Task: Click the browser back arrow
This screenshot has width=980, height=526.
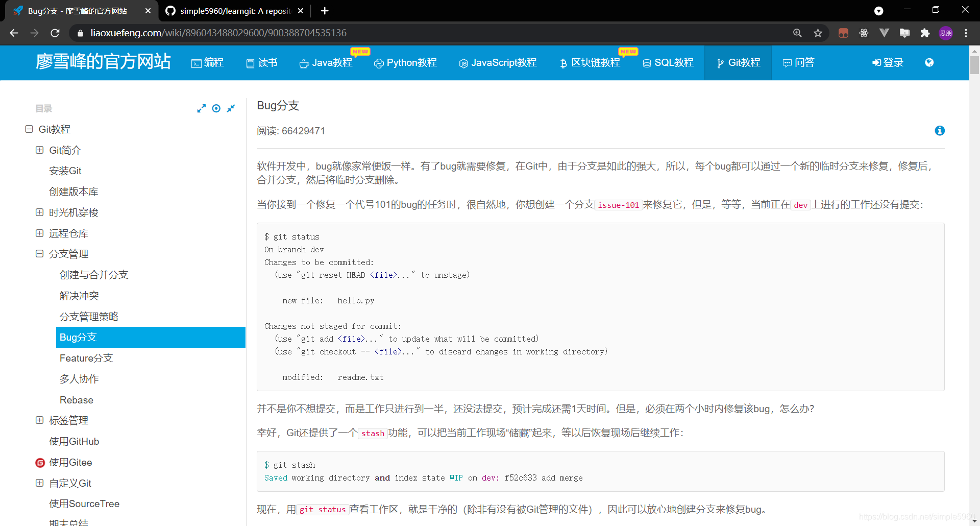Action: 14,33
